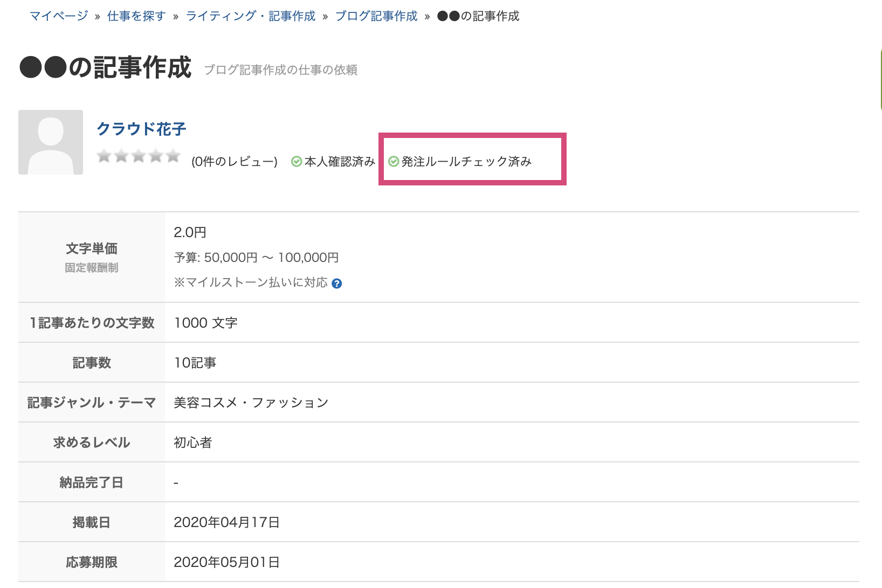
Task: Click the budget range 50,000円 〜 100,000円
Action: coord(256,258)
